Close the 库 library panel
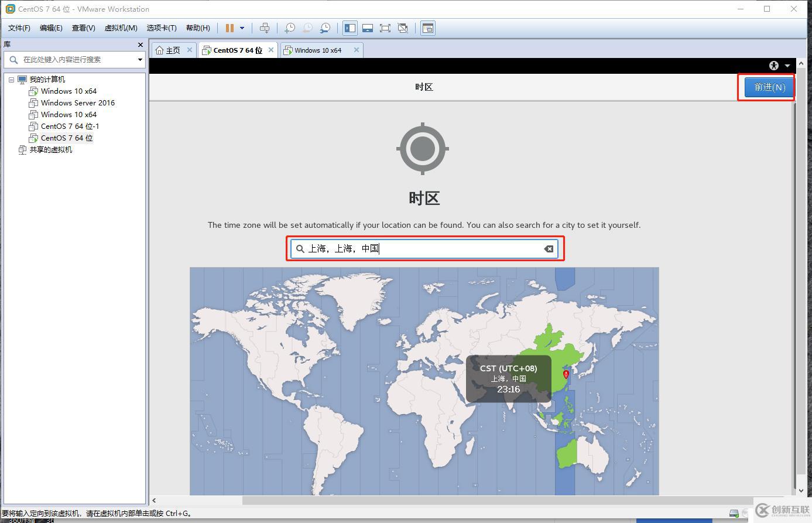 (140, 45)
